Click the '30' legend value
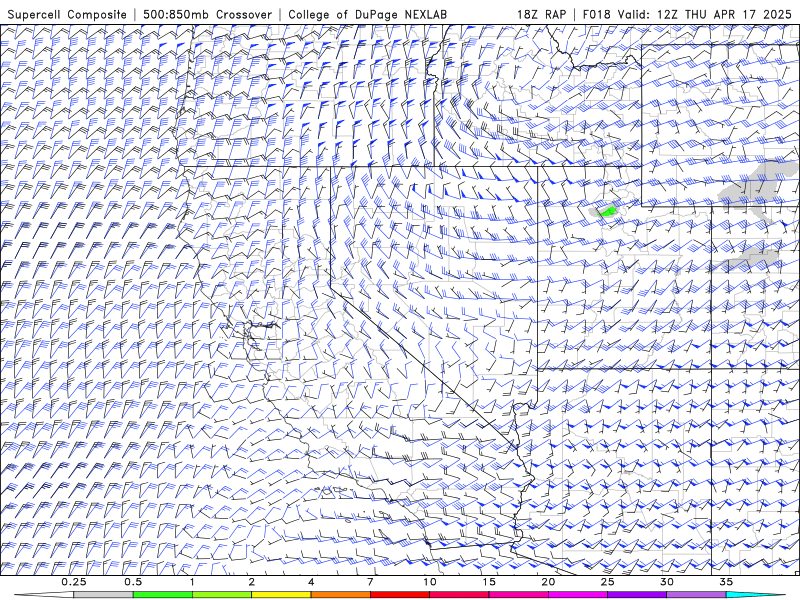This screenshot has width=800, height=600. coord(666,582)
